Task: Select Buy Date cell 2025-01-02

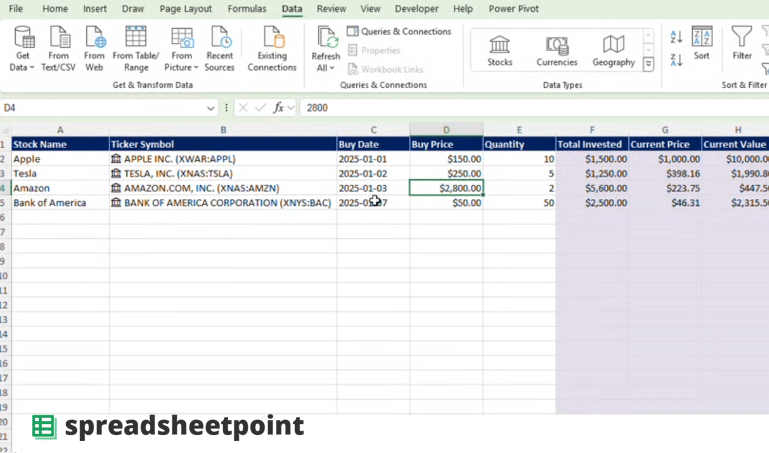Action: 373,174
